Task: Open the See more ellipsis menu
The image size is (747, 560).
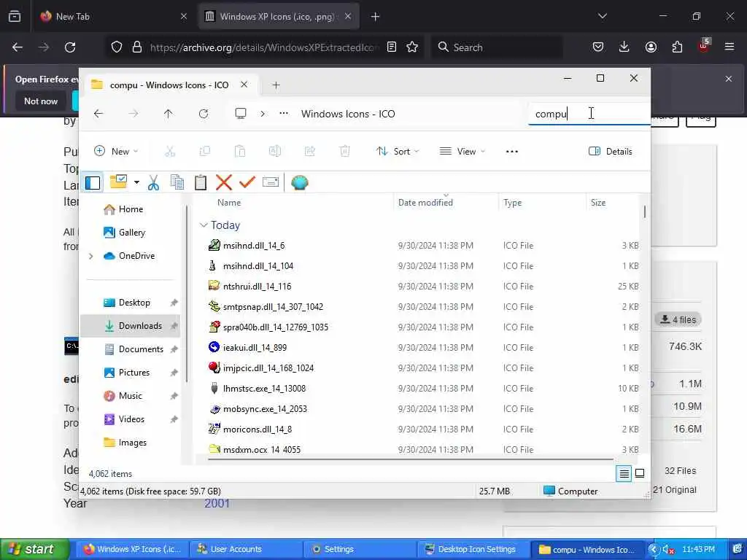Action: click(511, 152)
